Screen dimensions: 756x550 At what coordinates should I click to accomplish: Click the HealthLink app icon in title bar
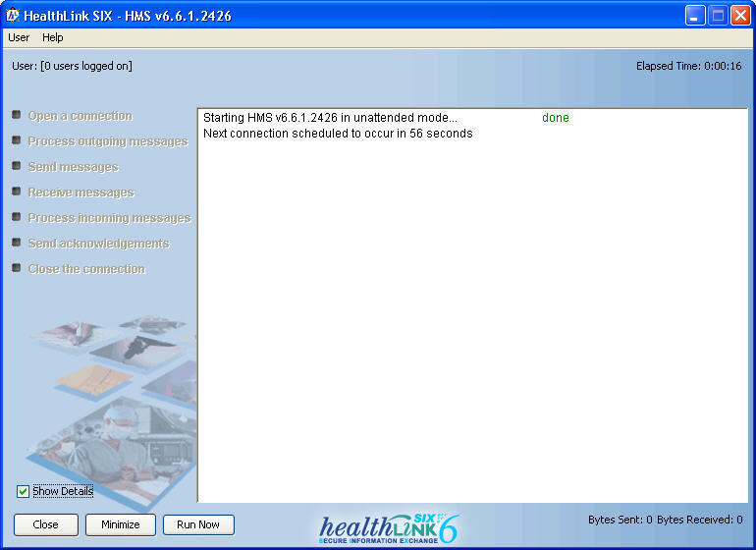click(x=13, y=16)
